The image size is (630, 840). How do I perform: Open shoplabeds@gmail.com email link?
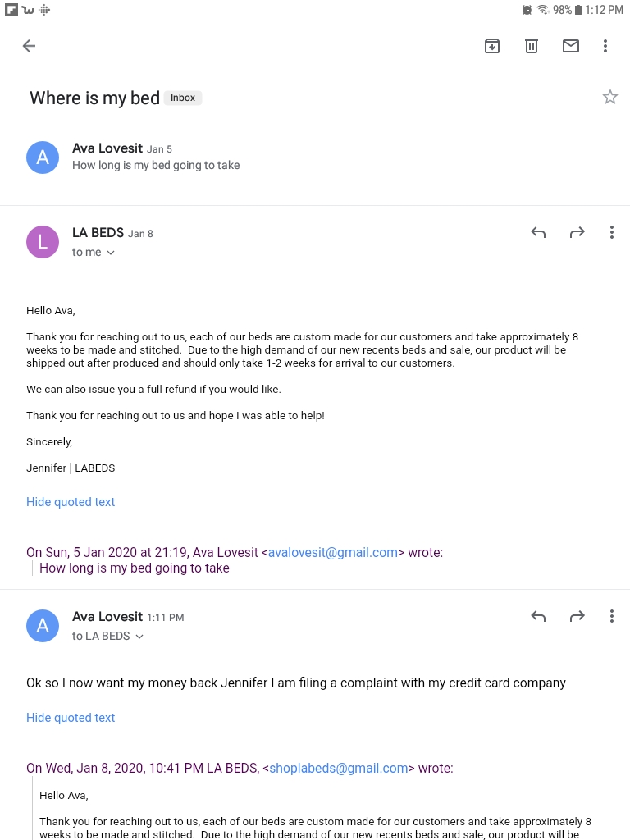tap(339, 768)
